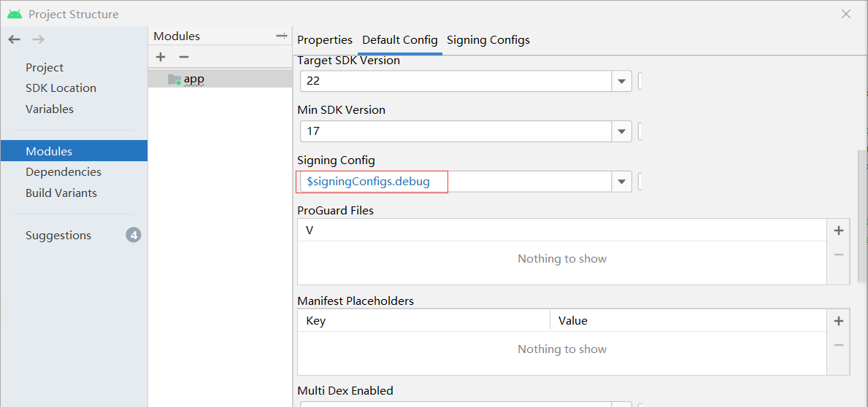Click the Multi Dex Enabled label

tap(345, 390)
